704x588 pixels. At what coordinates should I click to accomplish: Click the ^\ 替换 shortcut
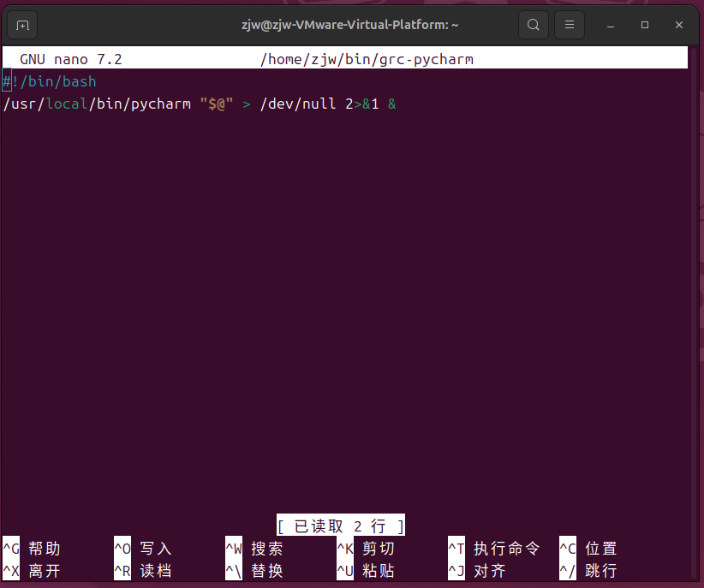point(254,571)
